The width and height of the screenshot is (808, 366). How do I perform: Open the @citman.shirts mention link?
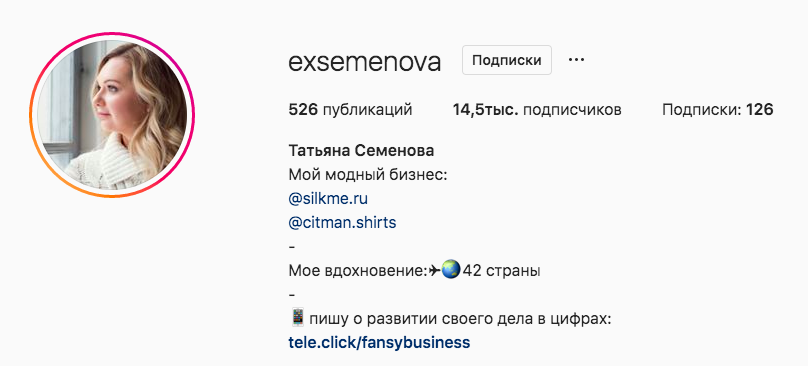pyautogui.click(x=342, y=223)
